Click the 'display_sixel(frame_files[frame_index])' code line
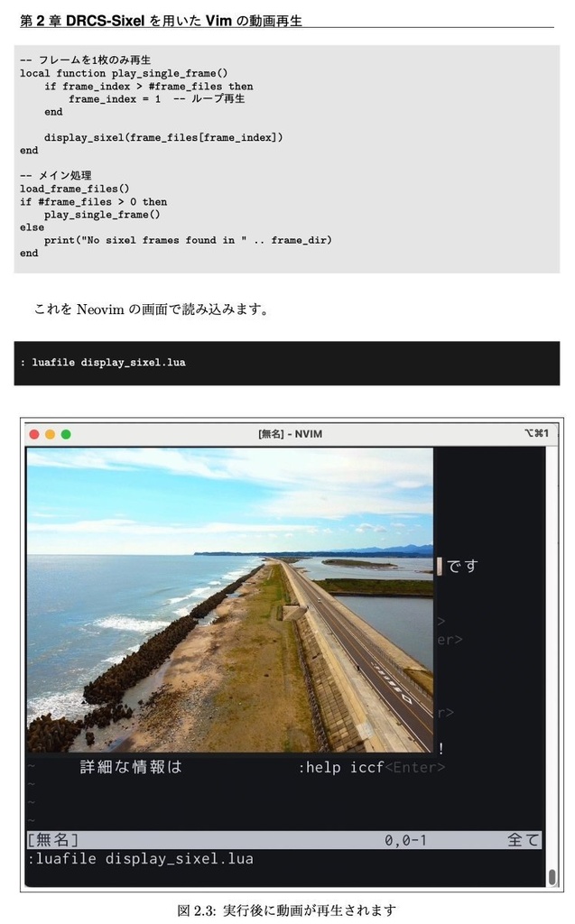The height and width of the screenshot is (924, 575). [163, 137]
